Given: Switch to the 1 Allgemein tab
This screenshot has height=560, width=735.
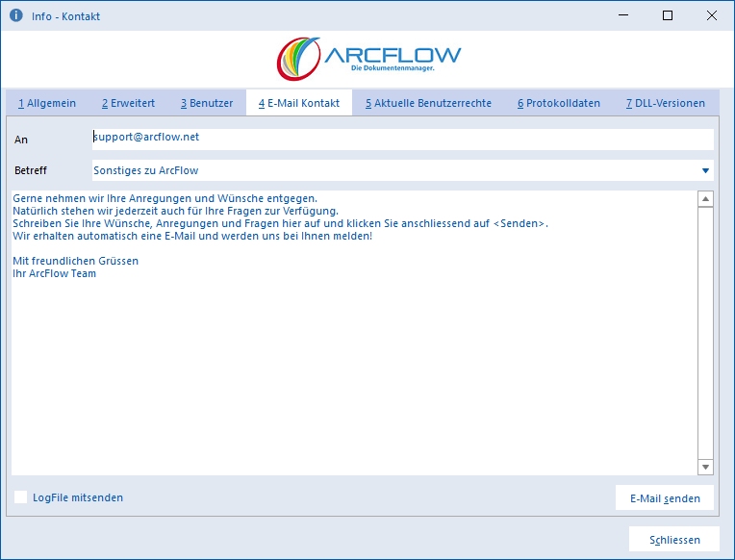Looking at the screenshot, I should pos(47,103).
